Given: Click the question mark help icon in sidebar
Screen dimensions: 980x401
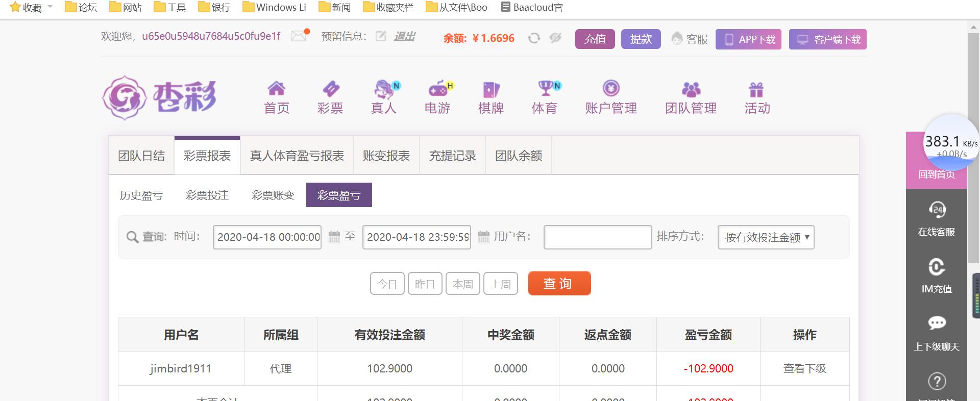Looking at the screenshot, I should point(937,381).
